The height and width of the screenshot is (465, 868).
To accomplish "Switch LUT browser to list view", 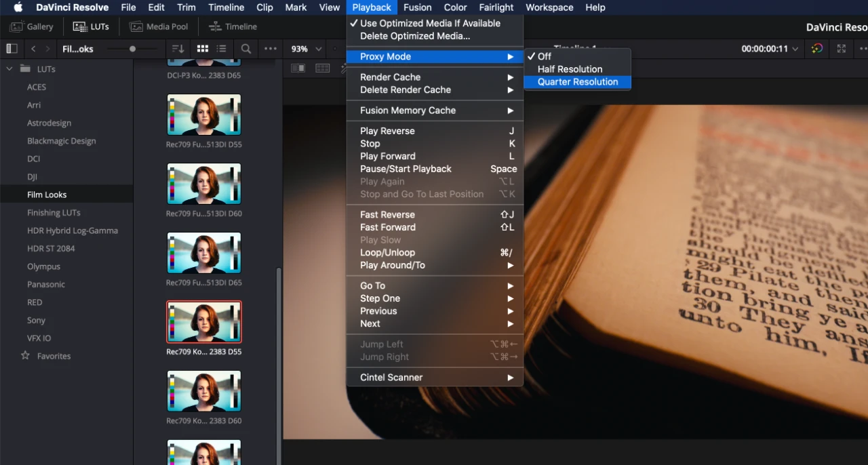I will tap(221, 48).
